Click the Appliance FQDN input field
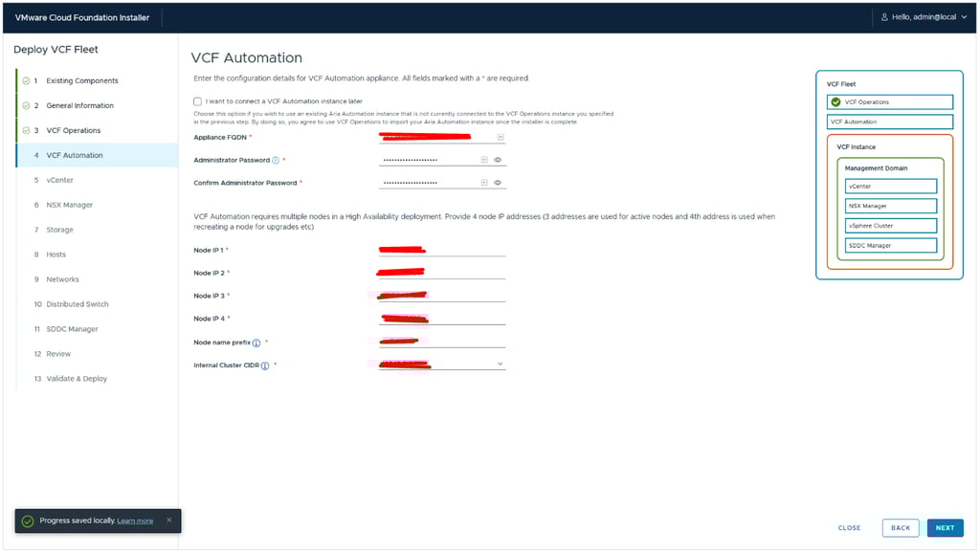980x554 pixels. click(x=442, y=138)
